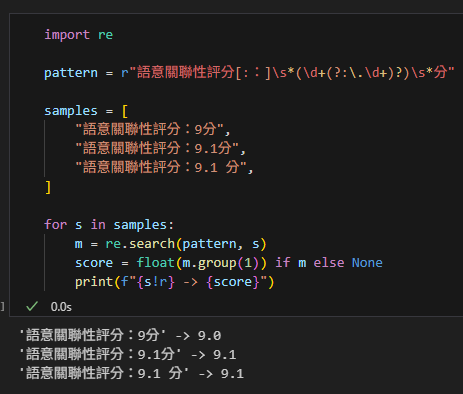Click the 'for s in samples:' line

pyautogui.click(x=109, y=225)
